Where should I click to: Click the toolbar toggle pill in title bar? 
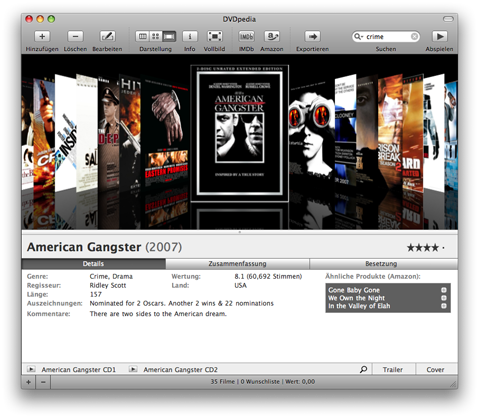coord(448,19)
